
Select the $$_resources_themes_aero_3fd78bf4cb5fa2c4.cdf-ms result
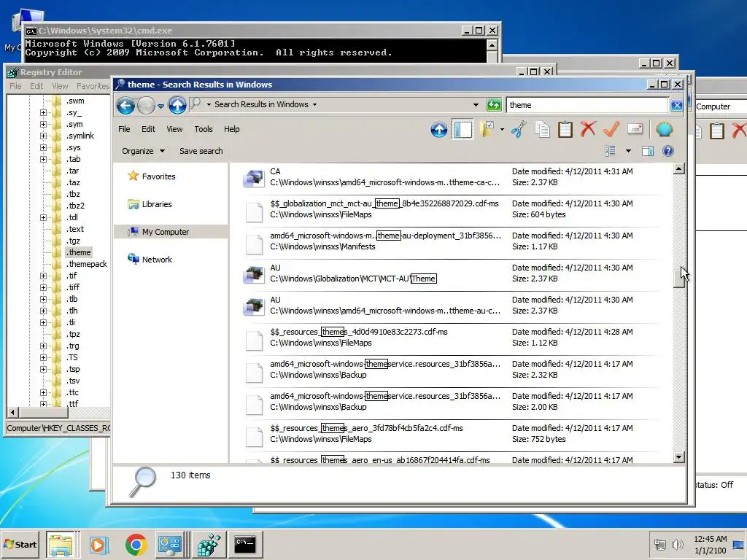pyautogui.click(x=452, y=434)
